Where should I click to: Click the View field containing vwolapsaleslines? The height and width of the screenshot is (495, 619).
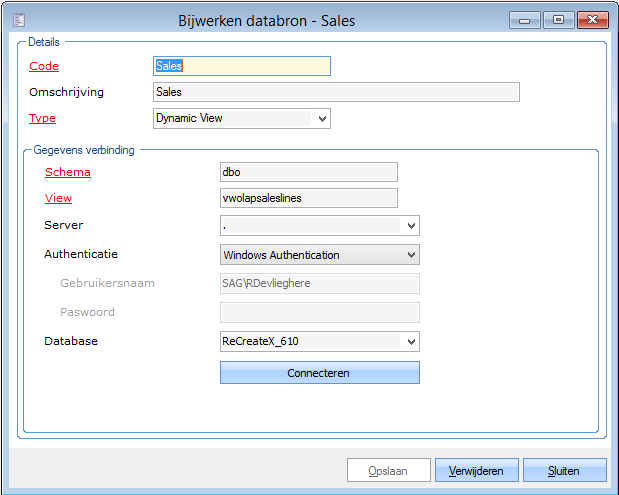point(308,198)
